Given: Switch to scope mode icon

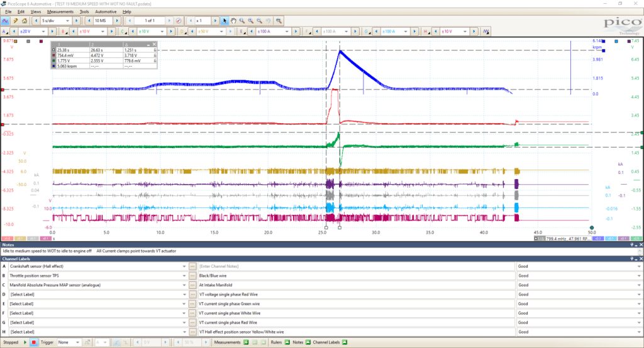Looking at the screenshot, I should click(5, 21).
